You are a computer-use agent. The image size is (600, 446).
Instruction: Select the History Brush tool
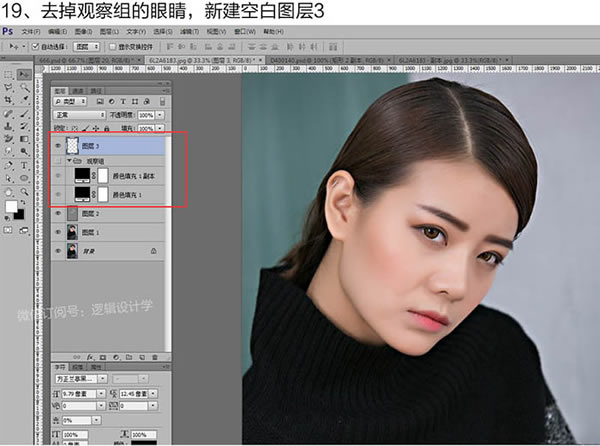tap(24, 126)
